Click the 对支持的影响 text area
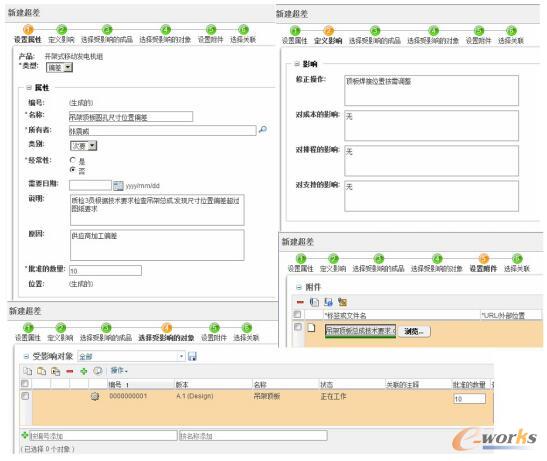547x461 pixels. (432, 196)
